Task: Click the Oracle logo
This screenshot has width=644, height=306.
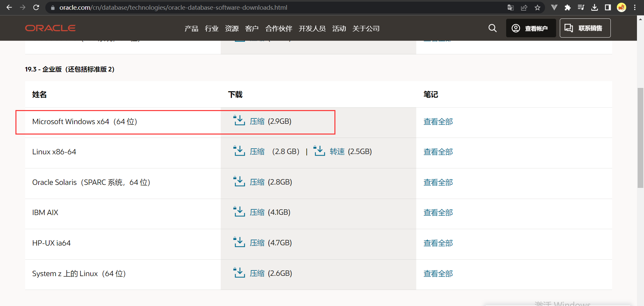Action: [x=50, y=28]
